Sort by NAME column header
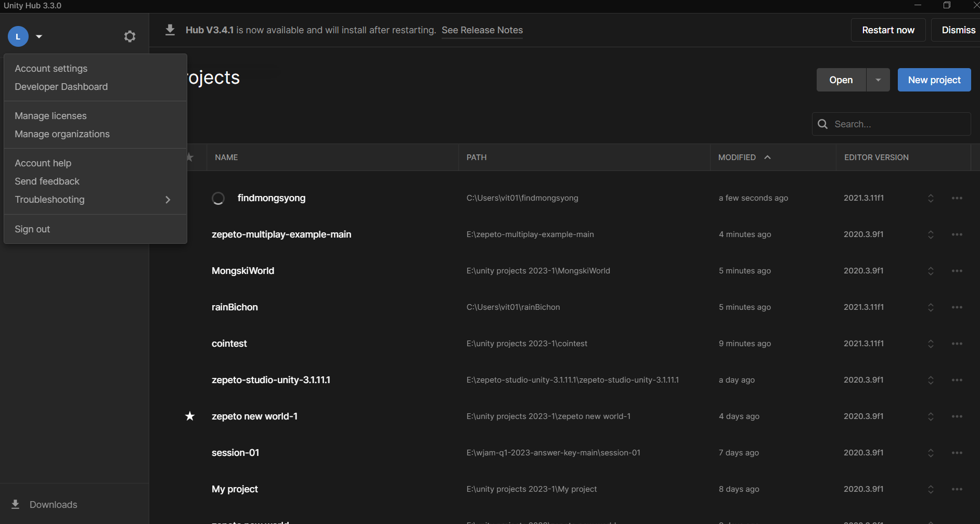Viewport: 980px width, 524px height. [x=226, y=158]
